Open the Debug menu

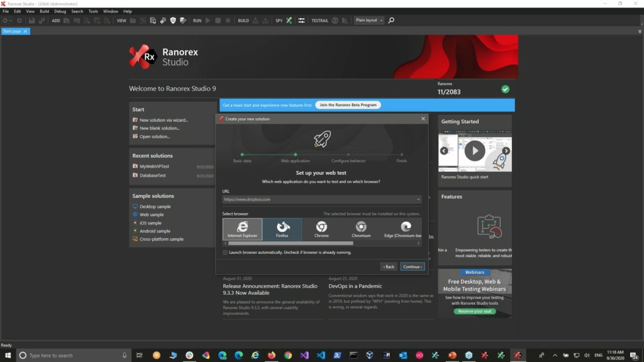click(x=60, y=11)
